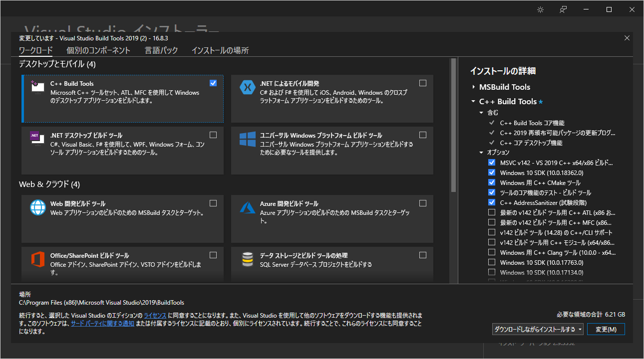
Task: Check the .NET によるモバイル開発 workload checkbox
Action: pyautogui.click(x=423, y=83)
